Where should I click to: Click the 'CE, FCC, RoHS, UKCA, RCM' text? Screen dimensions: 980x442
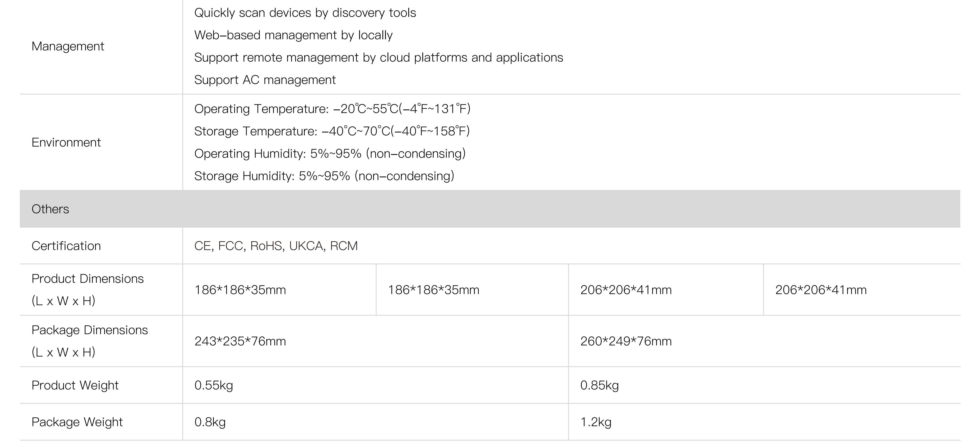click(276, 246)
